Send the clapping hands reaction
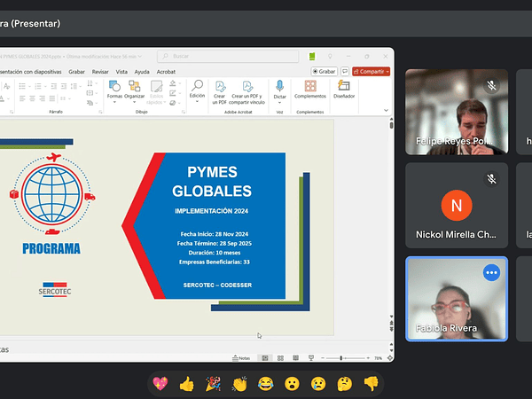 coord(239,384)
